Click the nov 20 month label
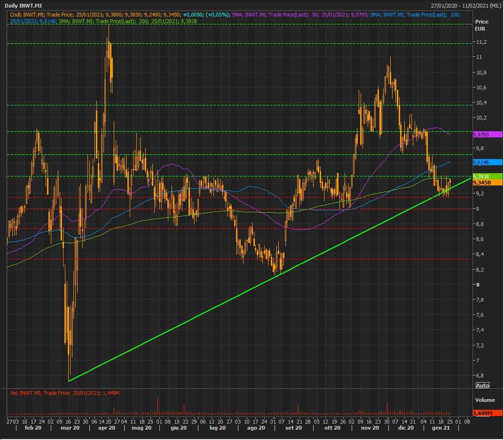The height and width of the screenshot is (440, 504). [x=369, y=428]
